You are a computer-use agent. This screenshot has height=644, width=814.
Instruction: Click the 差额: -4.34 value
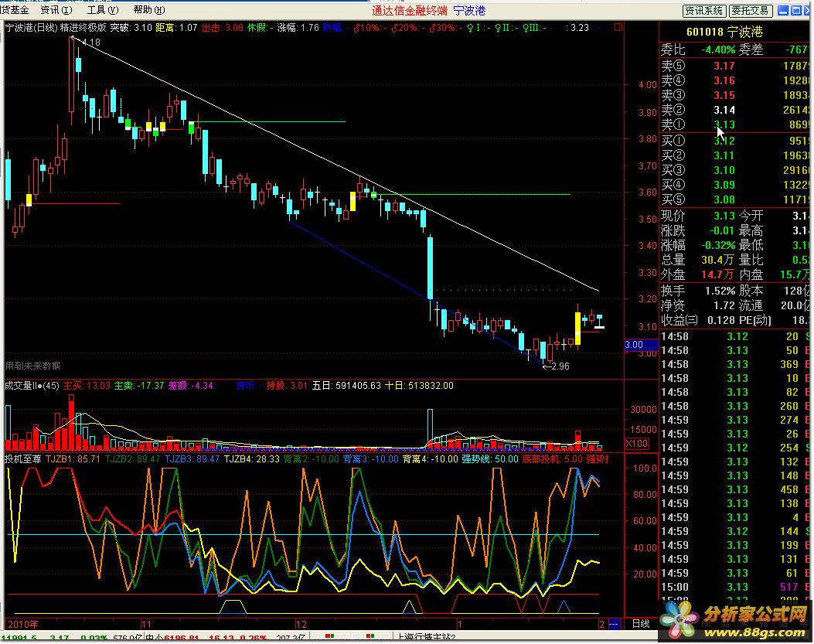(190, 386)
